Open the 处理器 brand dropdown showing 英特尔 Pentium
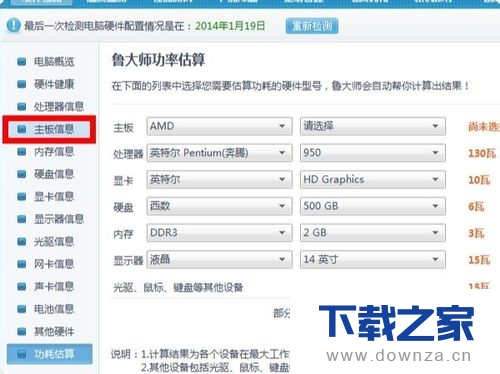The height and width of the screenshot is (374, 500). [x=219, y=153]
